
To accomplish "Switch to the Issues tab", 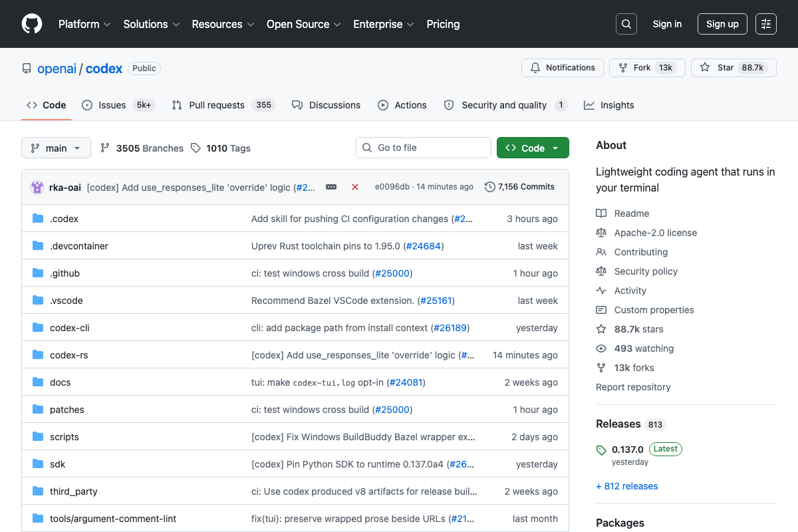I will tap(118, 105).
